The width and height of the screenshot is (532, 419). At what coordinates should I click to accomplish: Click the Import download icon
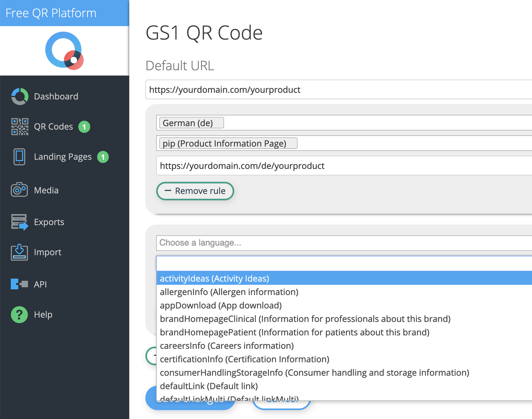[x=19, y=252]
